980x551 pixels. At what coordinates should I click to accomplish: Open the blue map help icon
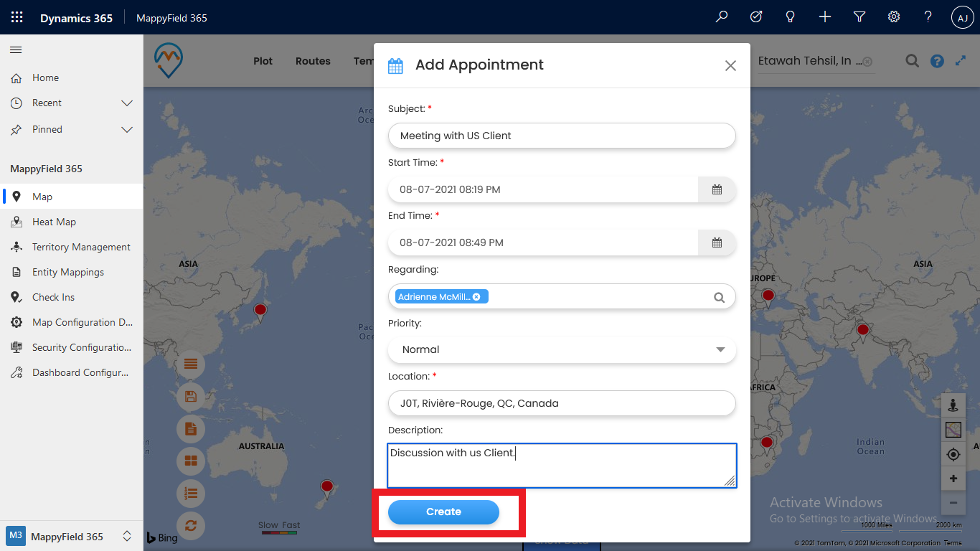coord(937,62)
